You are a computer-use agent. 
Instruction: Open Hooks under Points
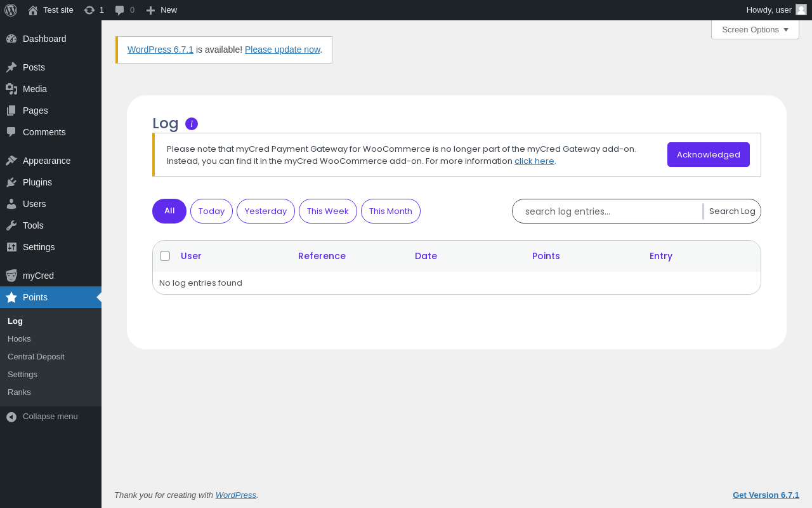(19, 339)
